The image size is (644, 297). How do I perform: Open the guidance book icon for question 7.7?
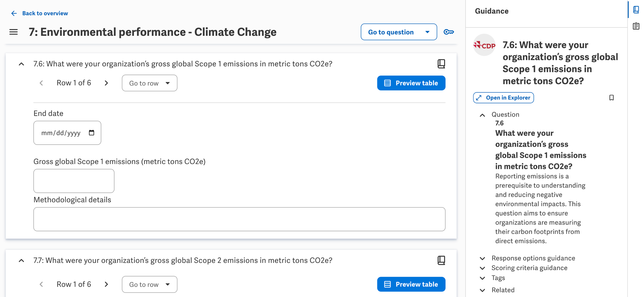tap(441, 260)
